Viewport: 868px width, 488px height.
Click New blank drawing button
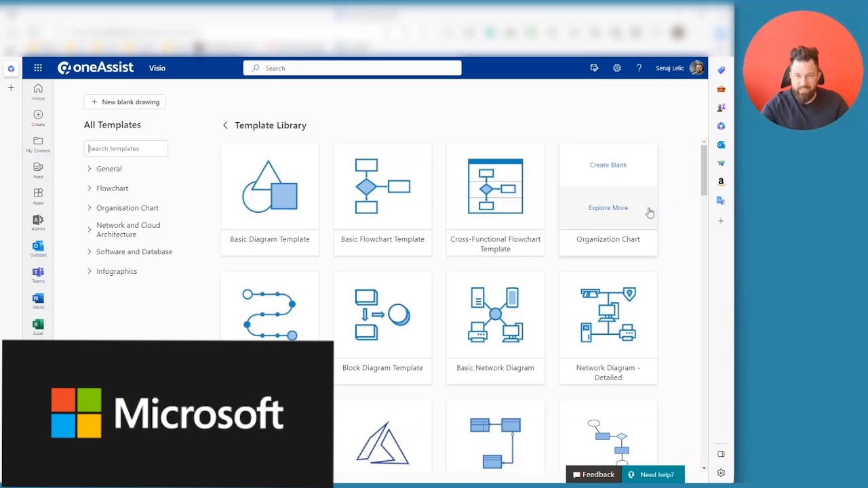tap(125, 102)
